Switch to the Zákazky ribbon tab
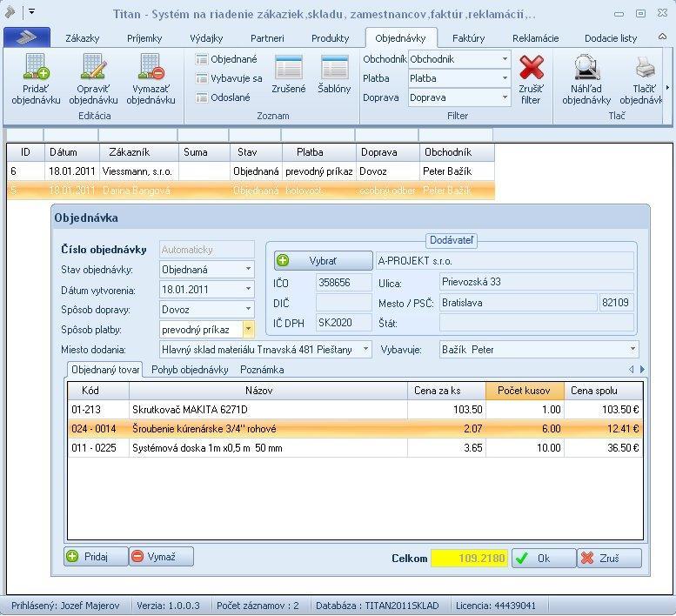The height and width of the screenshot is (616, 676). (83, 38)
